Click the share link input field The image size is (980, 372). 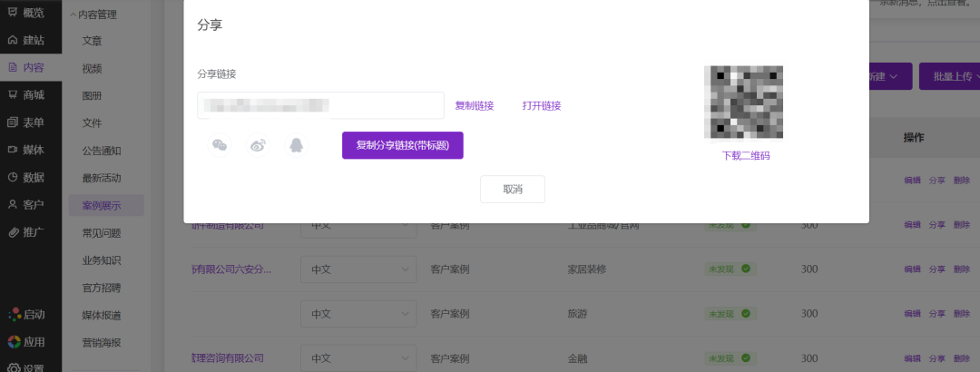pyautogui.click(x=320, y=105)
